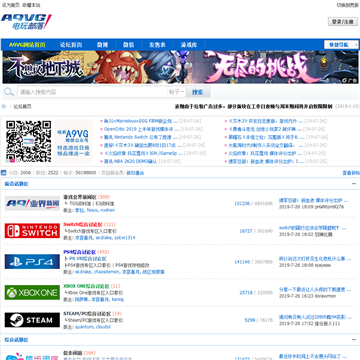Click the 登录/注册 button

tap(343, 21)
